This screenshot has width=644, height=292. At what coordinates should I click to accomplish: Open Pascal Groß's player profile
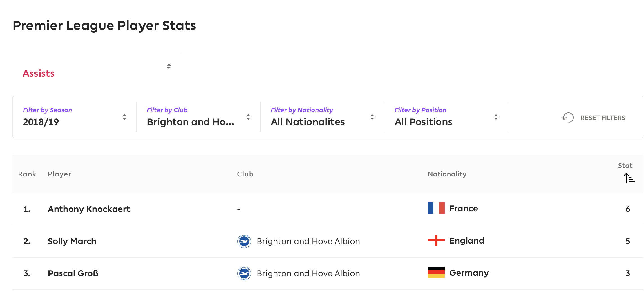click(73, 273)
